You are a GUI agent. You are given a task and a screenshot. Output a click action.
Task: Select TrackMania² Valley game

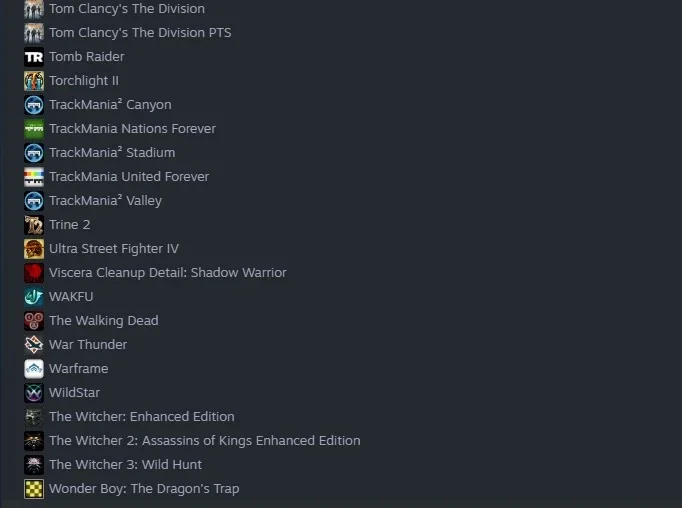coord(105,201)
